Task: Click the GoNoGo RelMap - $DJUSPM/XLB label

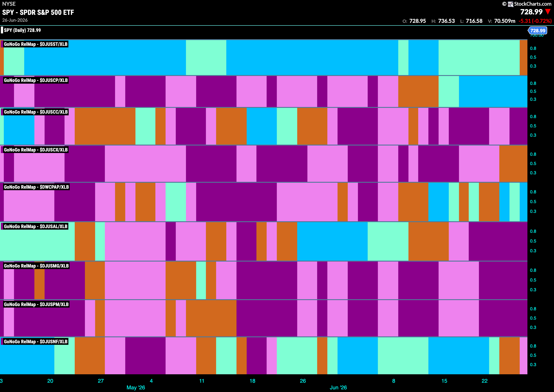Action: click(x=36, y=304)
